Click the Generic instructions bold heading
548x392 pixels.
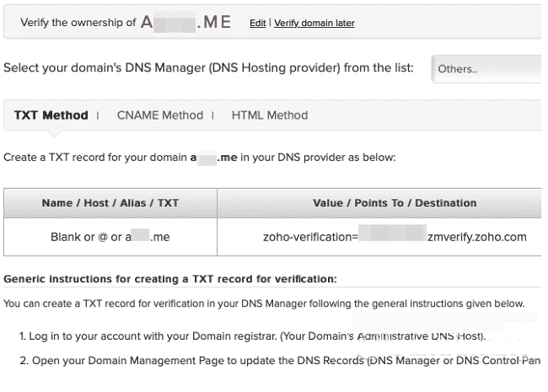(170, 278)
